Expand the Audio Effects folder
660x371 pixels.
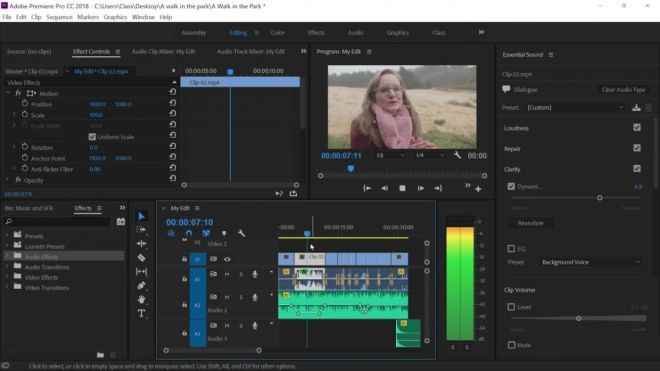click(x=7, y=256)
